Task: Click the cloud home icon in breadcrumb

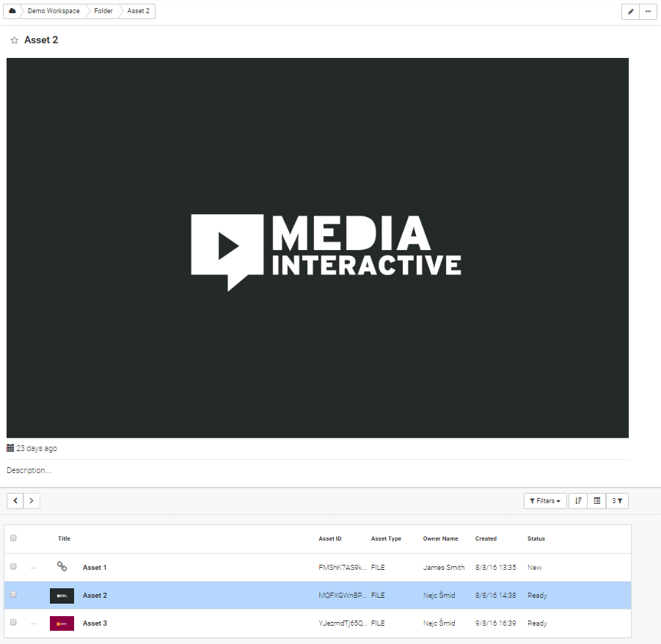Action: coord(12,11)
